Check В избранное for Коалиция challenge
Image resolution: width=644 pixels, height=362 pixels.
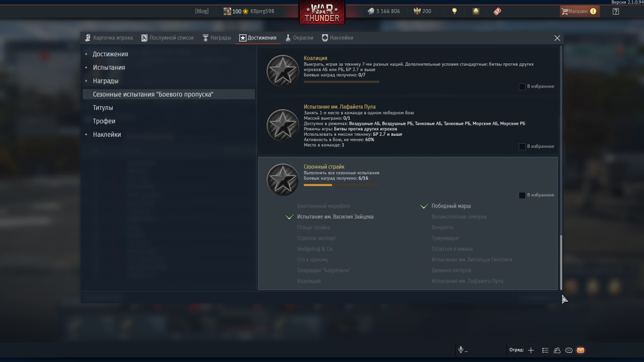522,86
